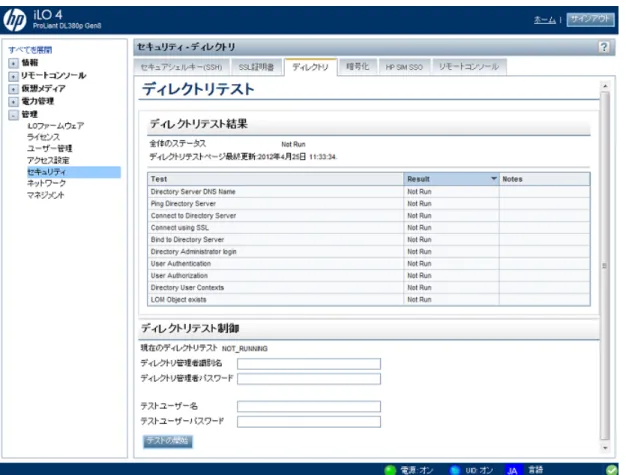Open ライセンス in sidebar
Image resolution: width=626 pixels, height=475 pixels.
[44, 137]
